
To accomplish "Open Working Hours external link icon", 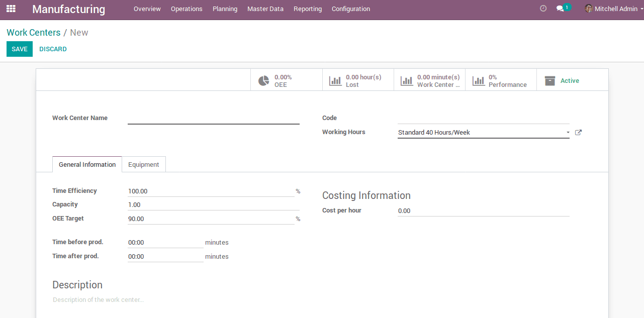I will click(x=578, y=133).
